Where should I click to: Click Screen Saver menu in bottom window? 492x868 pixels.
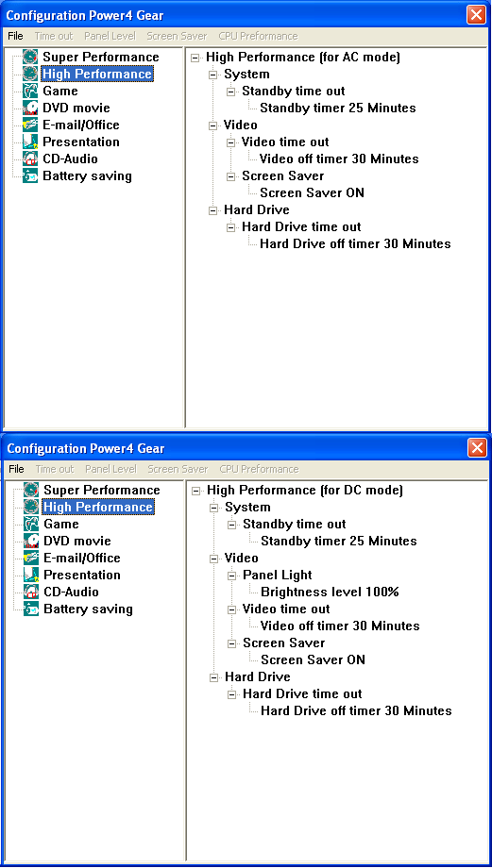[x=178, y=469]
